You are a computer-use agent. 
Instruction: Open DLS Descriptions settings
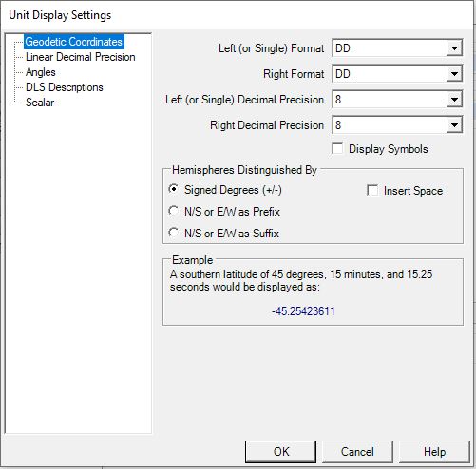(65, 87)
